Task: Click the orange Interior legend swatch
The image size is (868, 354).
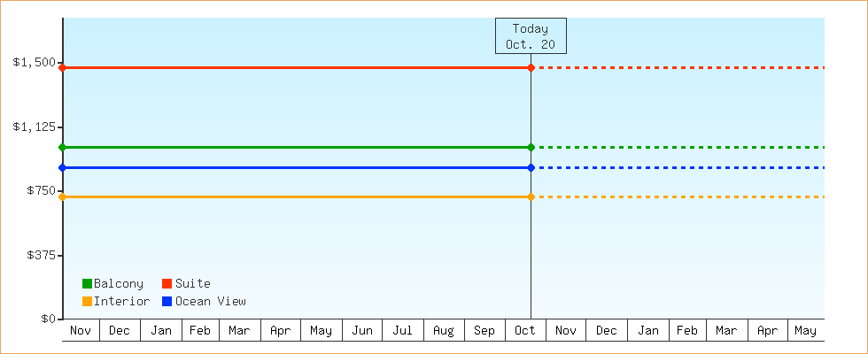Action: 87,301
